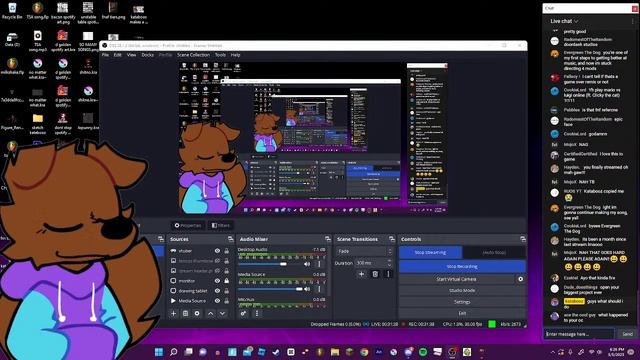Open Desktop Audio three-dot options

point(319,264)
